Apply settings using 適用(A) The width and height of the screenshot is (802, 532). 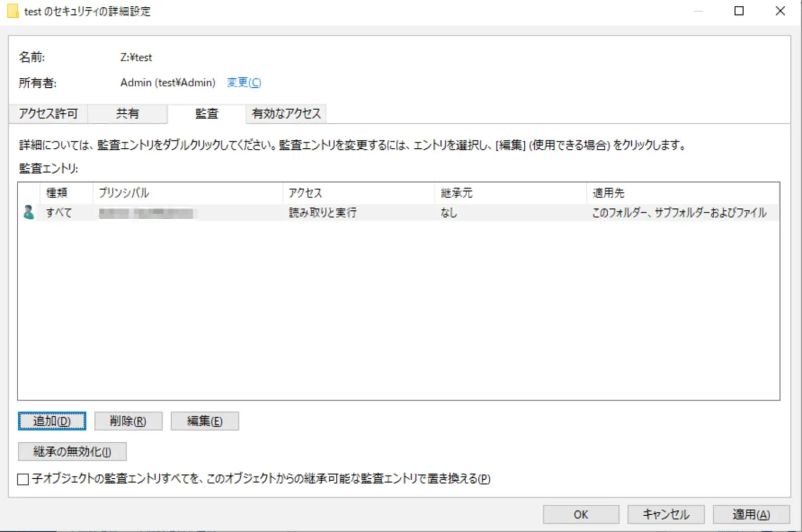tap(750, 514)
